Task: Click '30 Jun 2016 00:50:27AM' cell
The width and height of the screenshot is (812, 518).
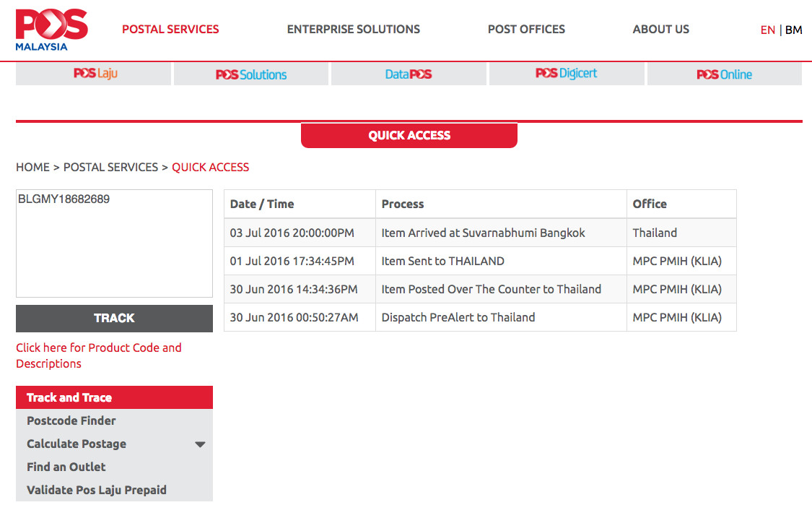Action: tap(300, 317)
